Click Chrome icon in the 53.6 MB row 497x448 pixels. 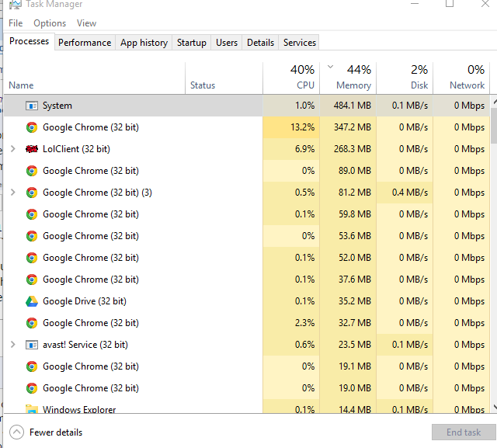pos(32,236)
